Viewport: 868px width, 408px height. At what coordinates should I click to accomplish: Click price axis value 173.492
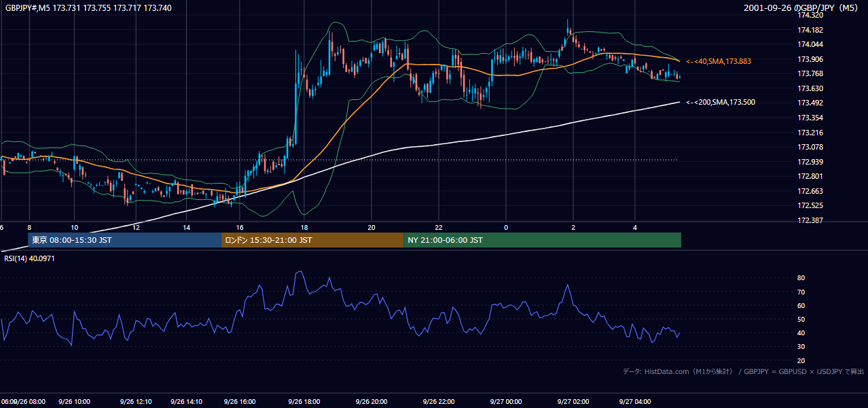point(810,103)
